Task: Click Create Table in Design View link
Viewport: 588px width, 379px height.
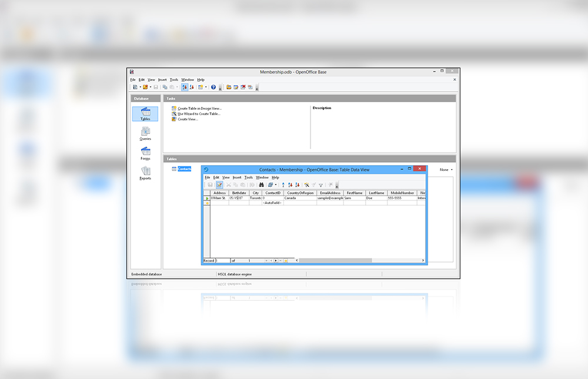Action: [x=199, y=108]
